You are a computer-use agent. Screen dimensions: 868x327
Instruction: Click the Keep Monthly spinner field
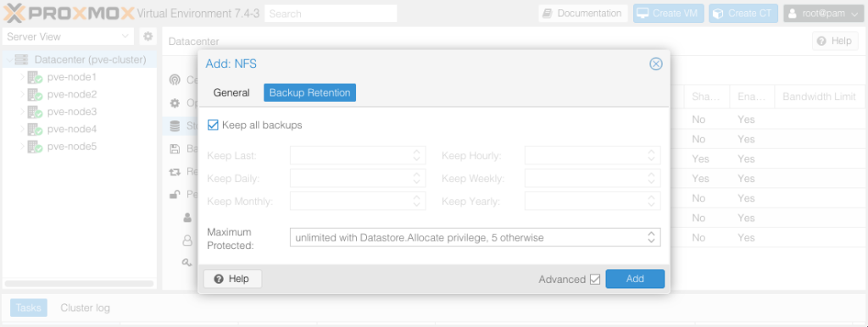coord(358,202)
